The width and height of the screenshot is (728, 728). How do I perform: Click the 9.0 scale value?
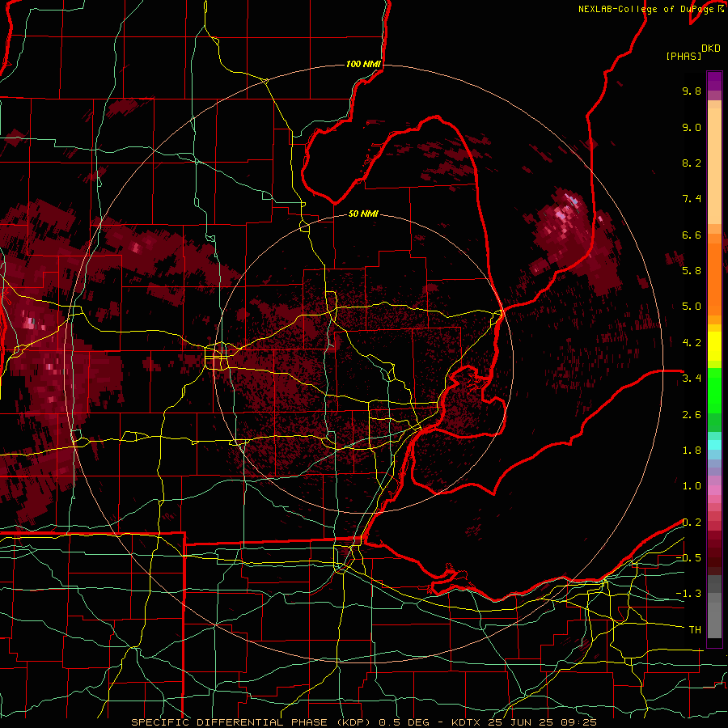(x=692, y=127)
